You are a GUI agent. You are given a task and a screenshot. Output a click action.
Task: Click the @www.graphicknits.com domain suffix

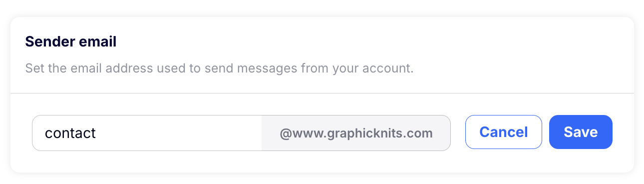click(x=356, y=133)
